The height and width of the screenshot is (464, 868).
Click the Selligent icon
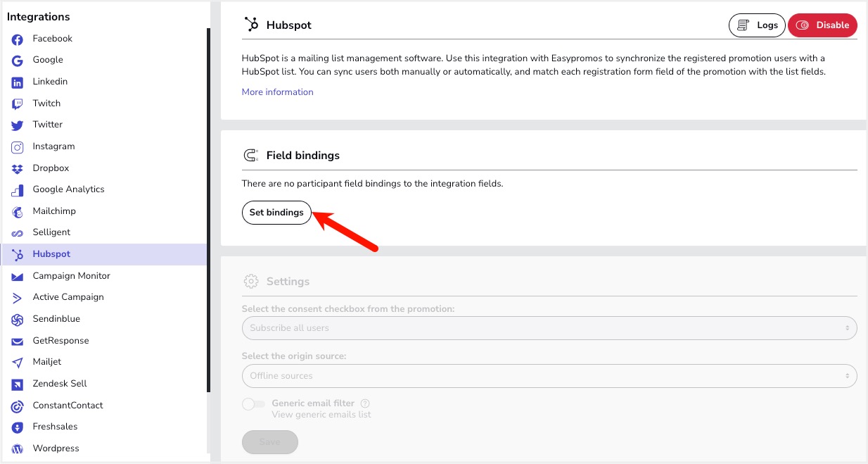pos(18,233)
